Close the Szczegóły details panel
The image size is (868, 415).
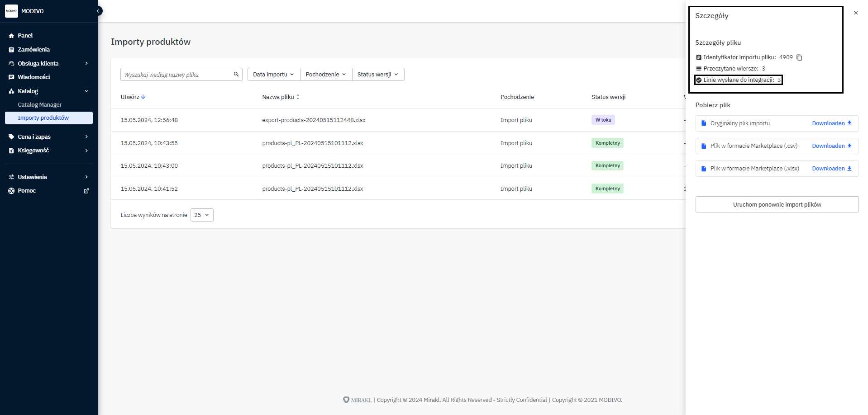click(x=855, y=13)
